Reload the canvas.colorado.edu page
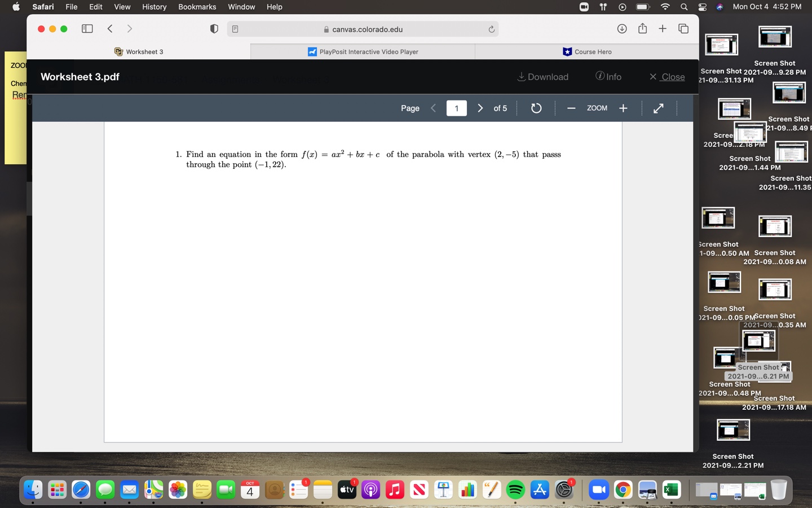This screenshot has height=508, width=812. click(491, 29)
